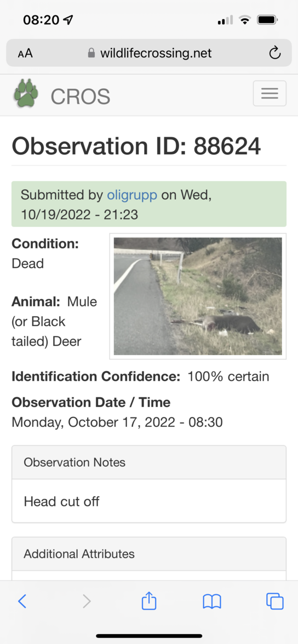Open the oligrupp user profile link
This screenshot has width=298, height=644.
(x=132, y=195)
